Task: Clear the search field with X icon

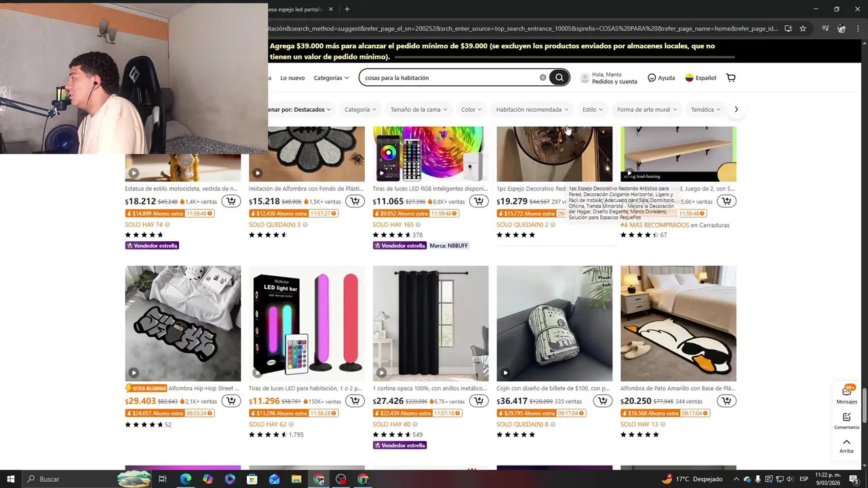Action: pyautogui.click(x=542, y=77)
